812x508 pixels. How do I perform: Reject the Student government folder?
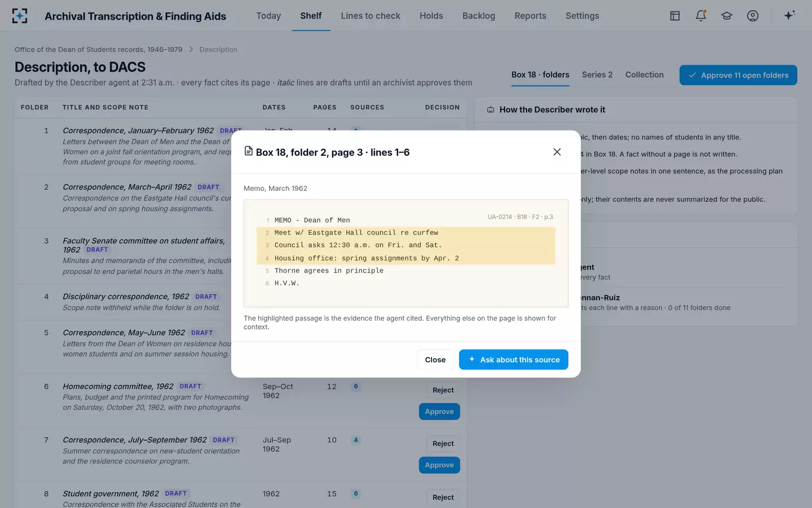click(443, 497)
